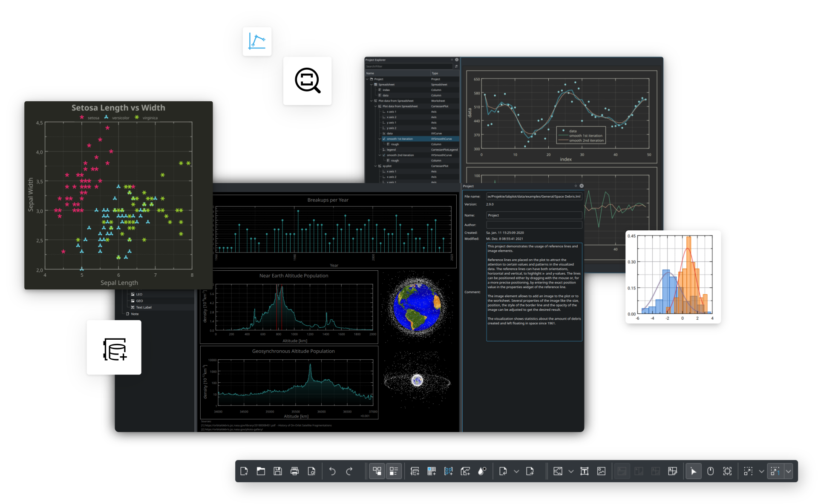Collapse the Spreadsheet tree node
The image size is (818, 504).
click(x=371, y=85)
